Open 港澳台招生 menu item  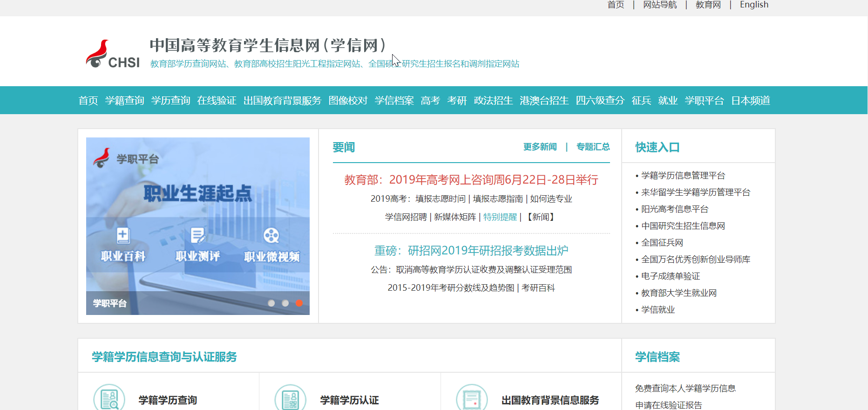[x=544, y=101]
